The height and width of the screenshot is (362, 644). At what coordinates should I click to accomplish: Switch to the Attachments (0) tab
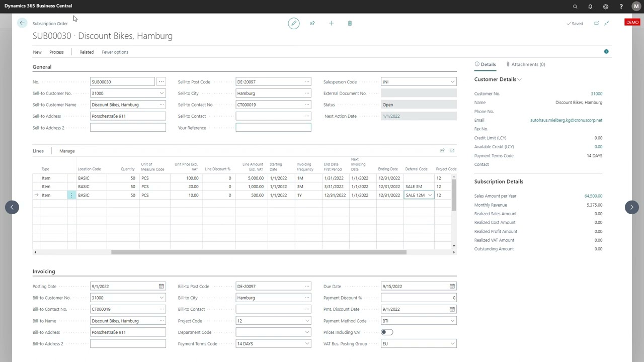click(525, 64)
